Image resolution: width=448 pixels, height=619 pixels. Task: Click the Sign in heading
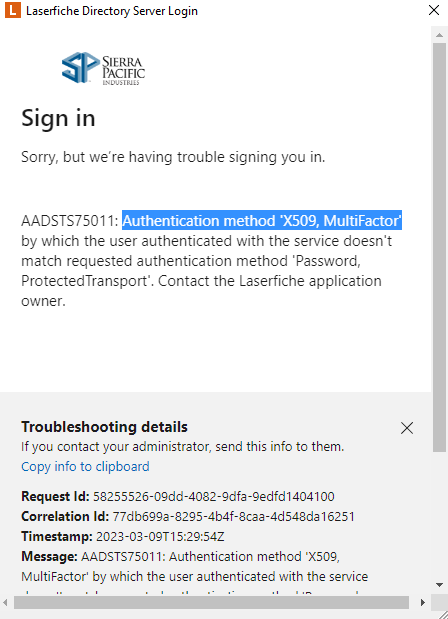tap(58, 118)
